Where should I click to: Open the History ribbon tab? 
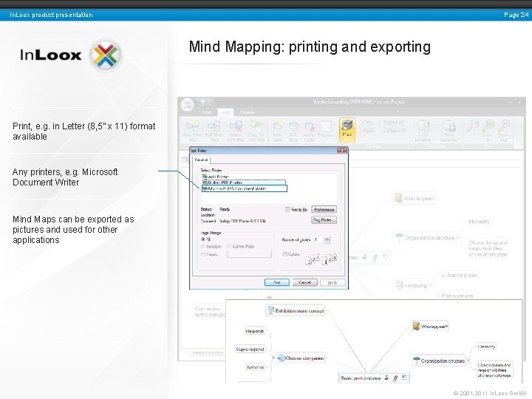(x=247, y=112)
